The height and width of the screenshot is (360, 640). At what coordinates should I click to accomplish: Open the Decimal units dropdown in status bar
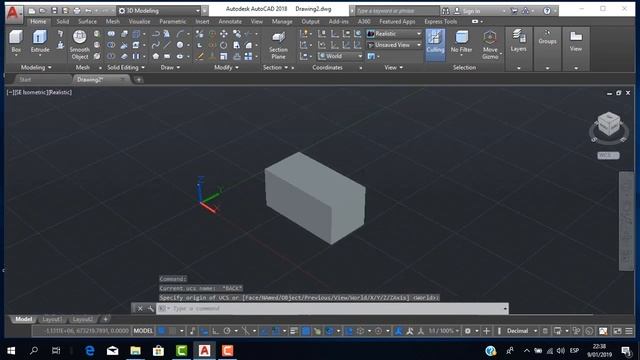click(x=522, y=331)
